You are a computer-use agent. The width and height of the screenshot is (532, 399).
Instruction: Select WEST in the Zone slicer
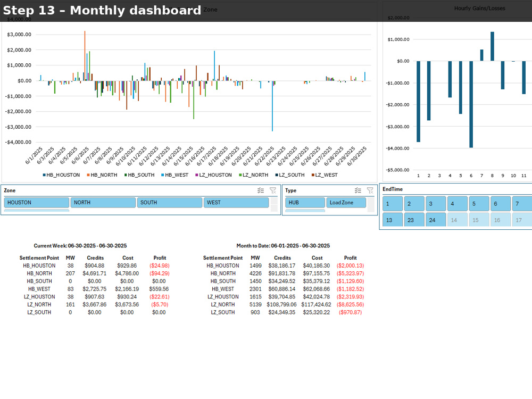[236, 203]
